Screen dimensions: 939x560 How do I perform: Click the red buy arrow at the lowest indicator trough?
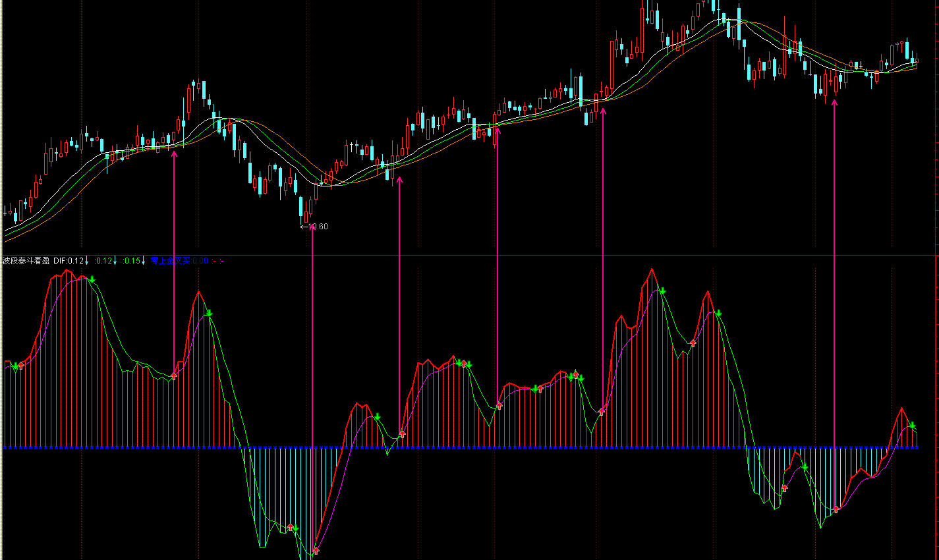tap(316, 550)
